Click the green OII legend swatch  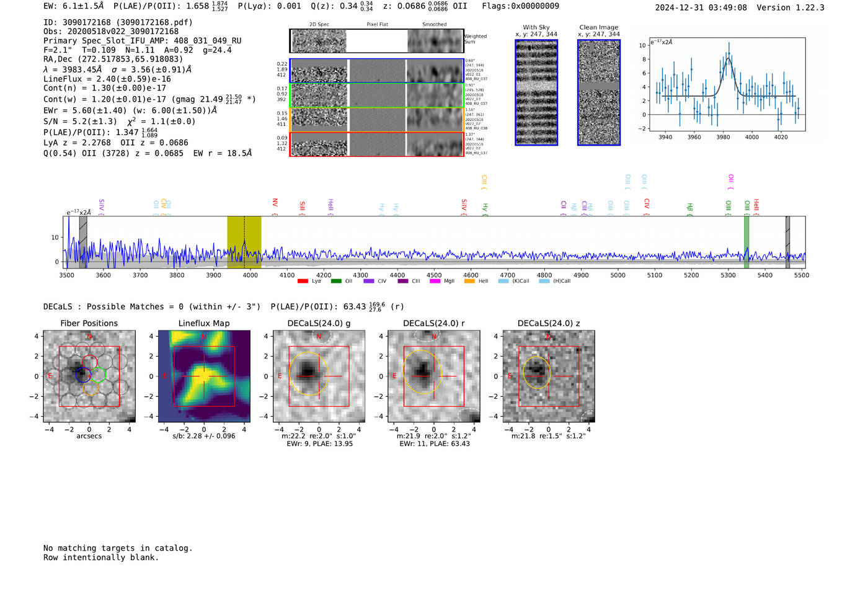(x=336, y=282)
